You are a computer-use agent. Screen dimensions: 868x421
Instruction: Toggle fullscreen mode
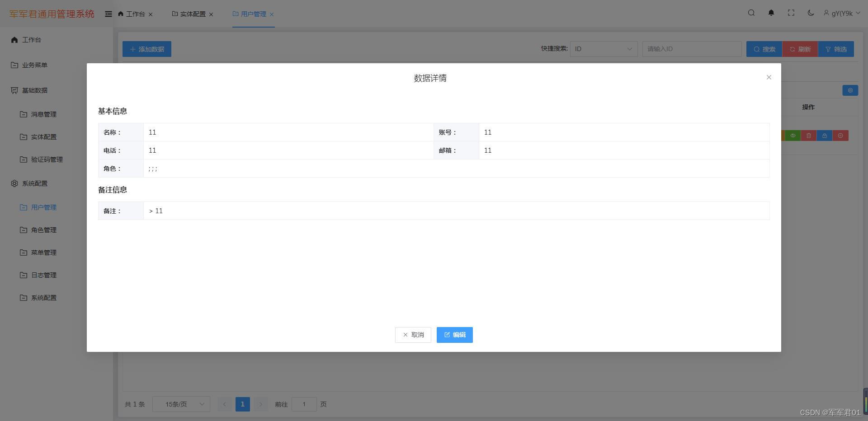(791, 13)
